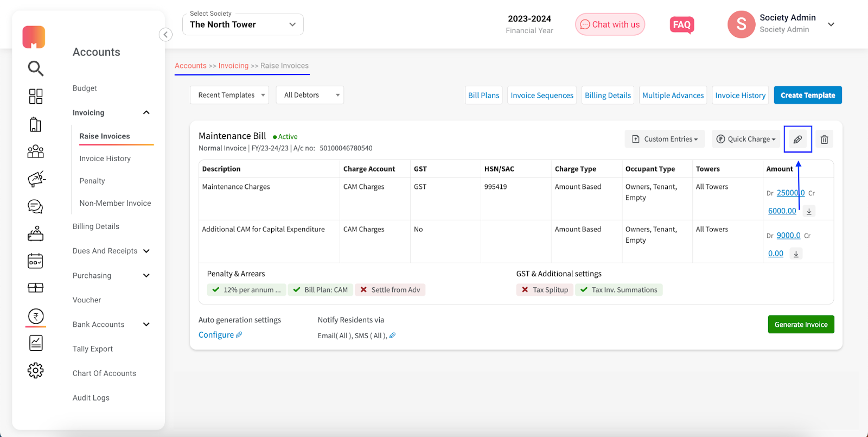Toggle the Tax Splitup setting
The width and height of the screenshot is (868, 437).
[x=545, y=290]
